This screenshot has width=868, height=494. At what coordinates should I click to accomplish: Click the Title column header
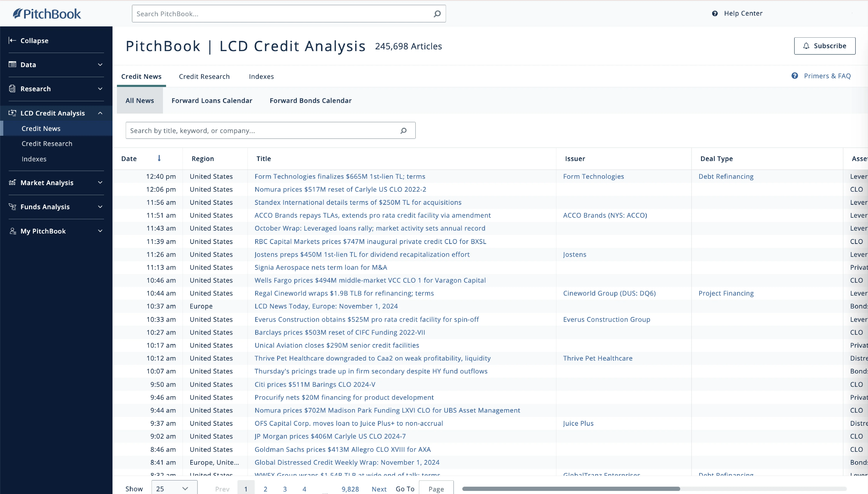(264, 158)
